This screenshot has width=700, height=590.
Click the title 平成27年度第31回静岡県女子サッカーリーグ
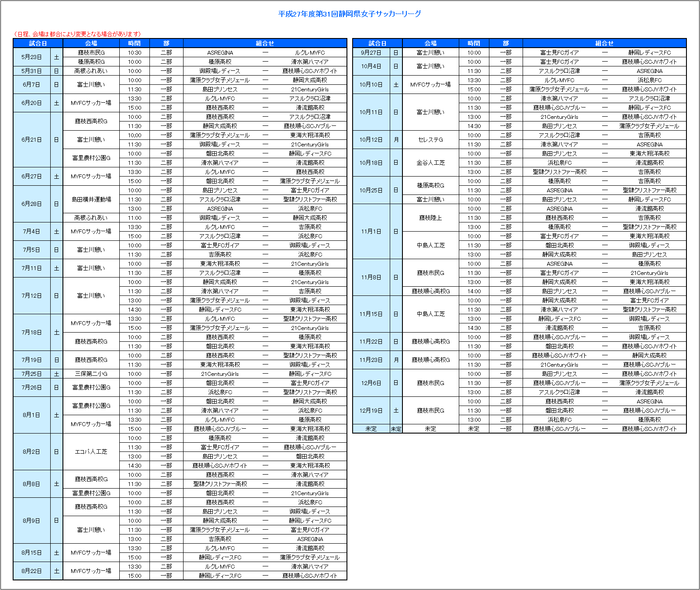(350, 14)
